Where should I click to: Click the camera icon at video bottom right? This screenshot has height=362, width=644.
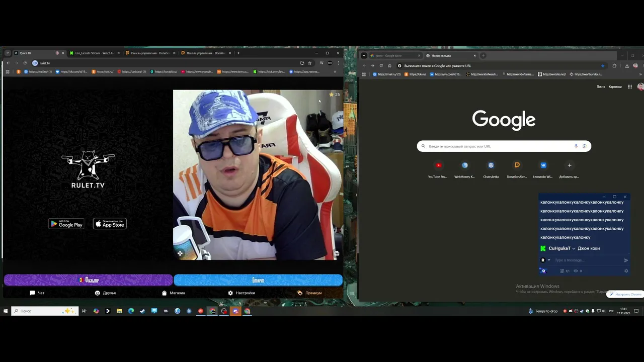coord(337,253)
